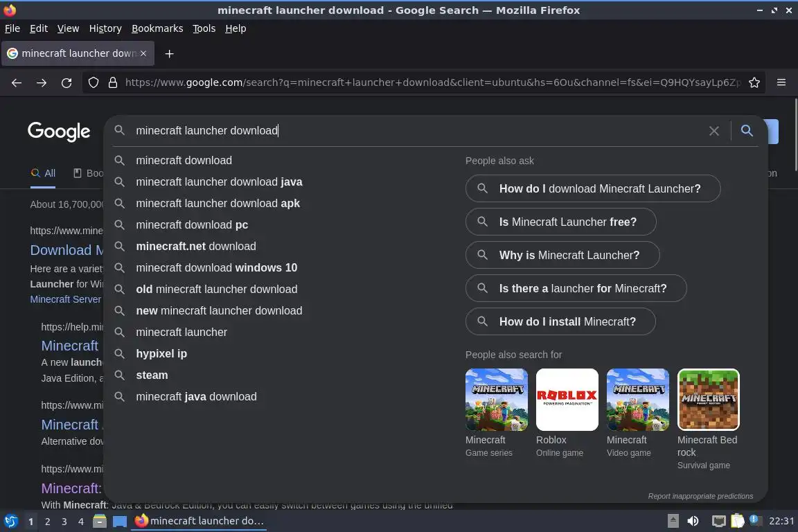Open the volume control in system tray

coord(693,521)
